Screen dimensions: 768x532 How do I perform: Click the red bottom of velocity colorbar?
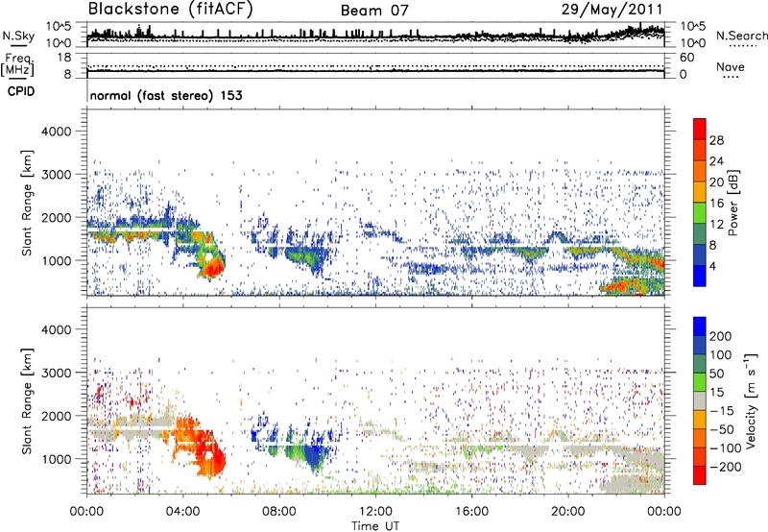700,475
